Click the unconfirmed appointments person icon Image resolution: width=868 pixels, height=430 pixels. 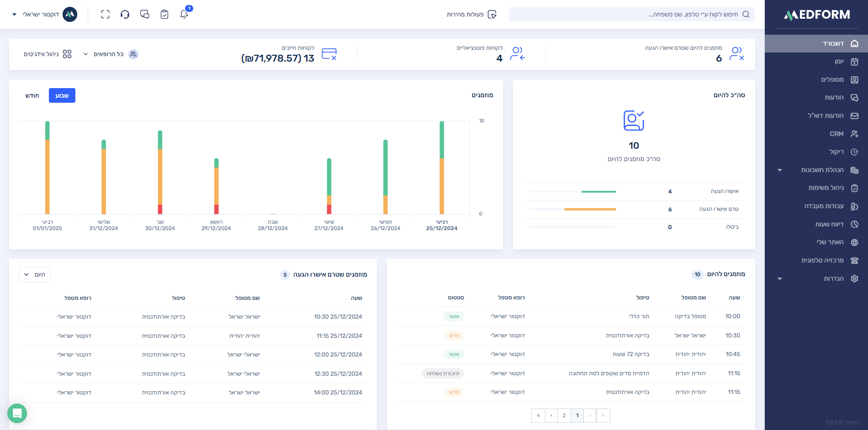point(737,53)
